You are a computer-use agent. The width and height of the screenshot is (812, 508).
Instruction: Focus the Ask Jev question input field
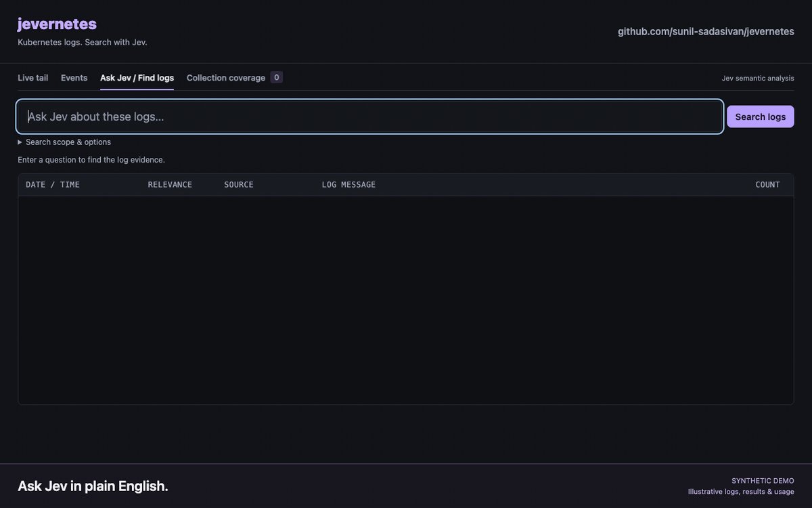370,117
